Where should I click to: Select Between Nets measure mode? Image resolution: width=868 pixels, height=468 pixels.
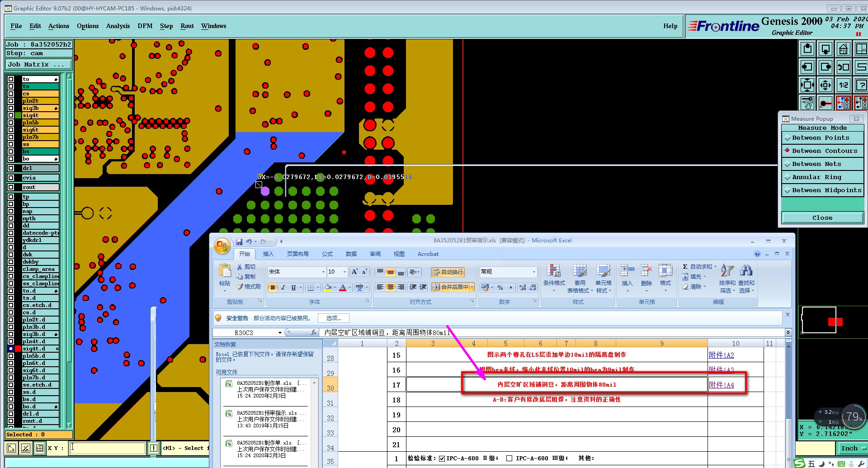[x=822, y=164]
